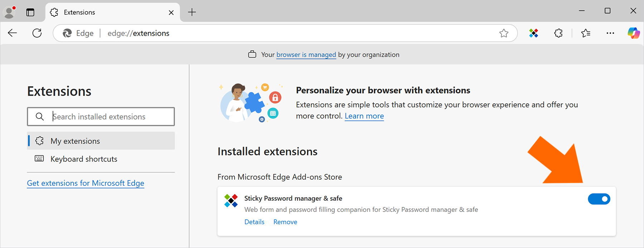Open the Extensions puzzle toolbar button

558,33
